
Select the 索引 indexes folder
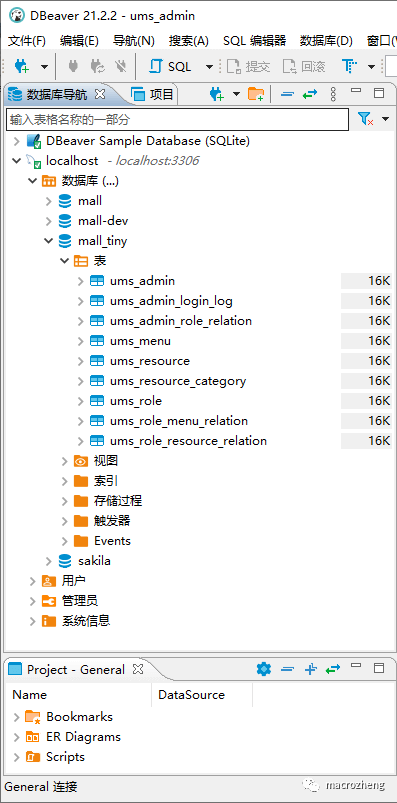[106, 481]
